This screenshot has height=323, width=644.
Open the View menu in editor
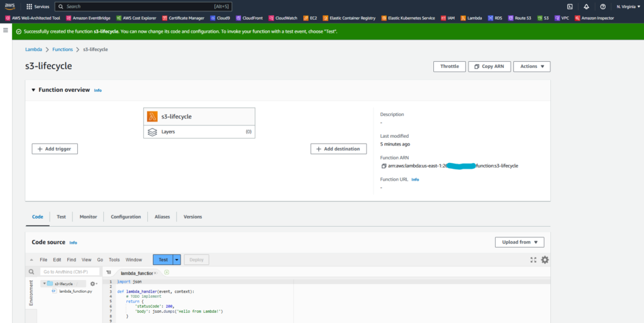(86, 259)
